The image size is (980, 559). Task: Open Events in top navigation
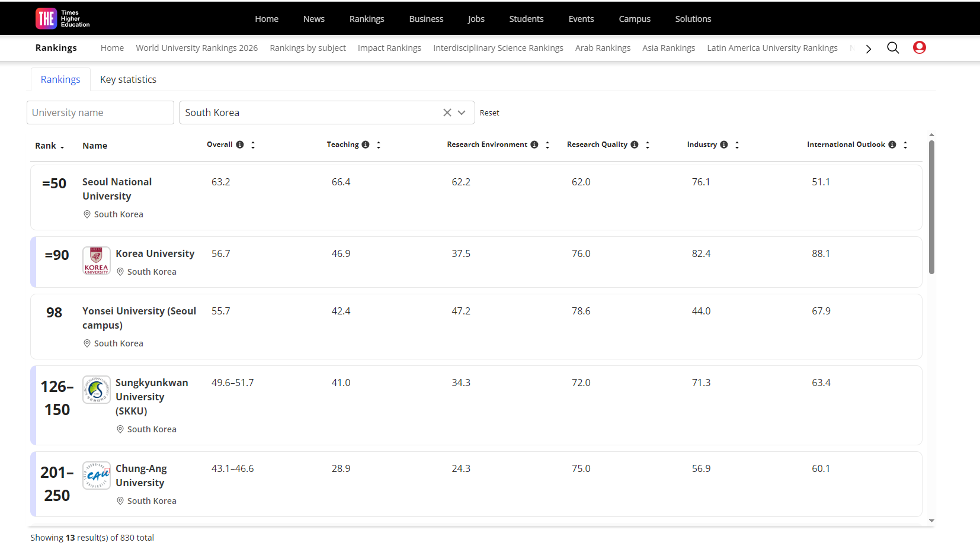pyautogui.click(x=581, y=19)
